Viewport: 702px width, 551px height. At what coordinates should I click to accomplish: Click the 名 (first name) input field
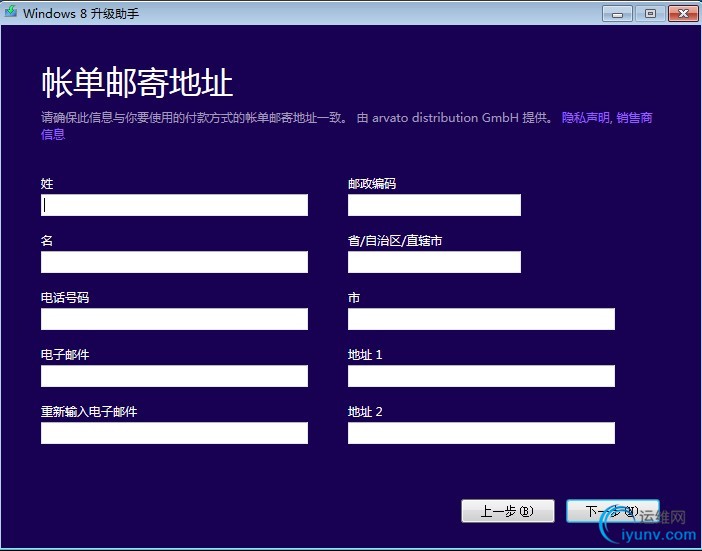click(x=174, y=262)
